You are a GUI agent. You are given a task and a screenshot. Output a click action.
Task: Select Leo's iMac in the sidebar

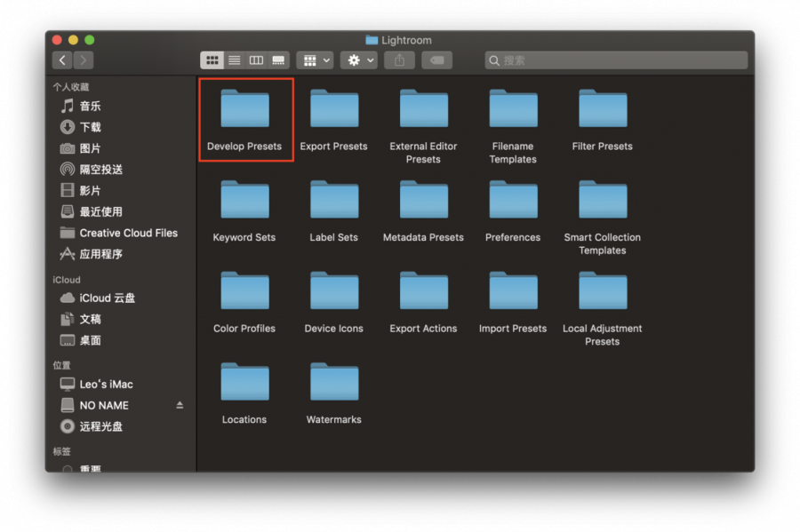point(121,385)
